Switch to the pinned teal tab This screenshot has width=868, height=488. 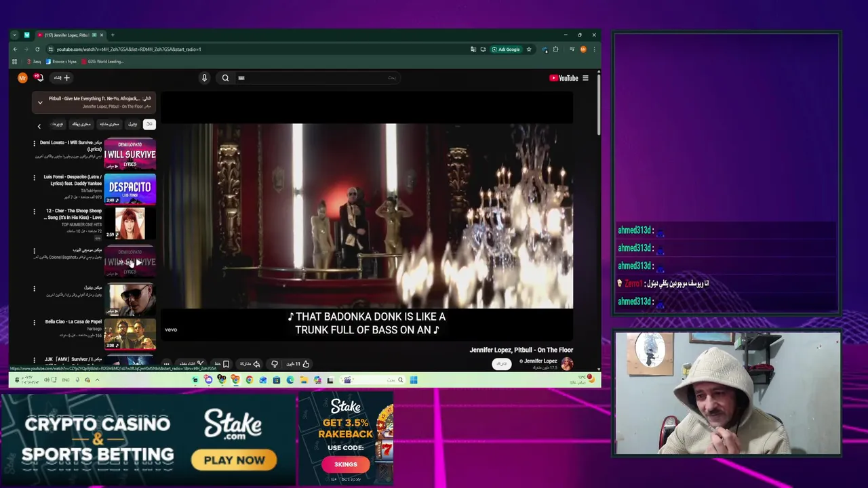point(26,35)
